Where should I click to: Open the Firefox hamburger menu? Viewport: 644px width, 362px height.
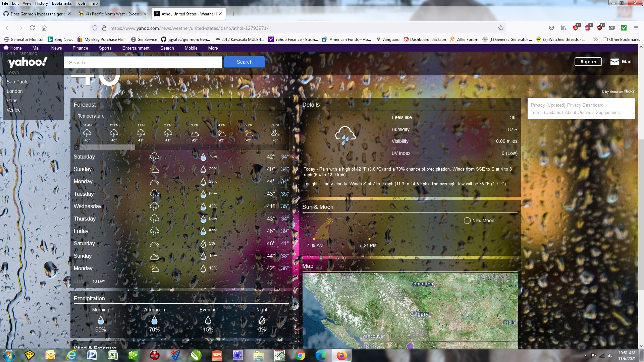point(636,28)
